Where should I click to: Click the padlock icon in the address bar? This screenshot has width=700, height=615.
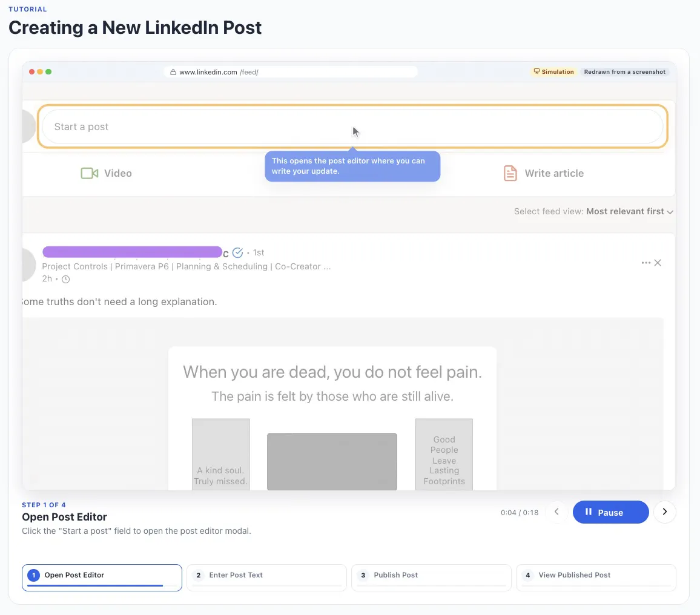[x=173, y=72]
